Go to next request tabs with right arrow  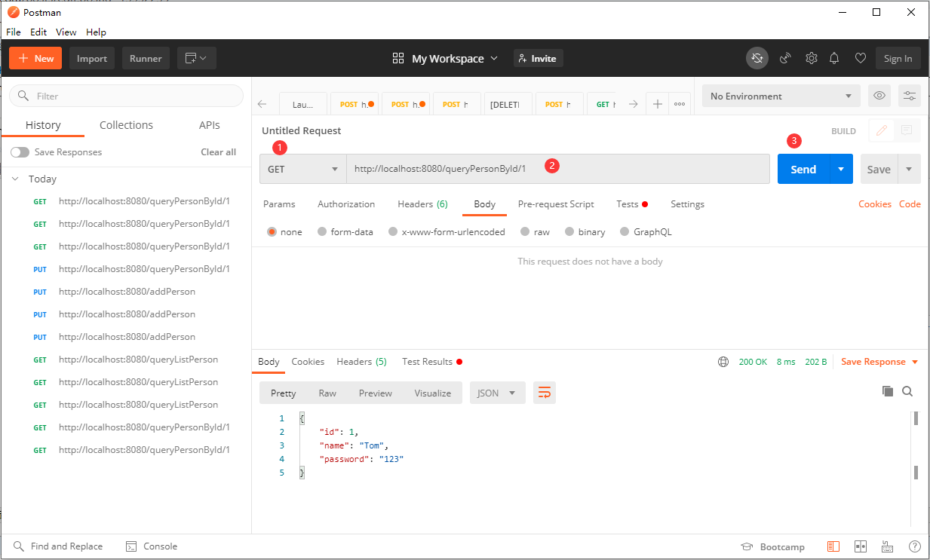click(x=634, y=104)
